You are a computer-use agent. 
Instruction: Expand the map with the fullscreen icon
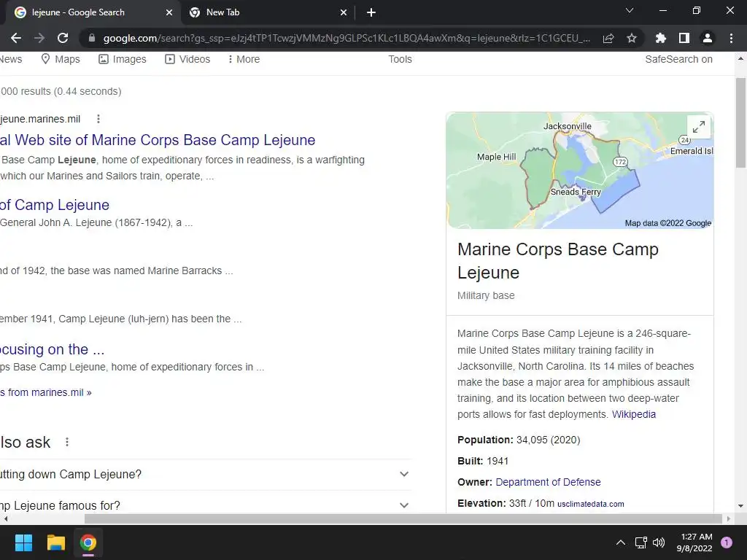point(699,127)
